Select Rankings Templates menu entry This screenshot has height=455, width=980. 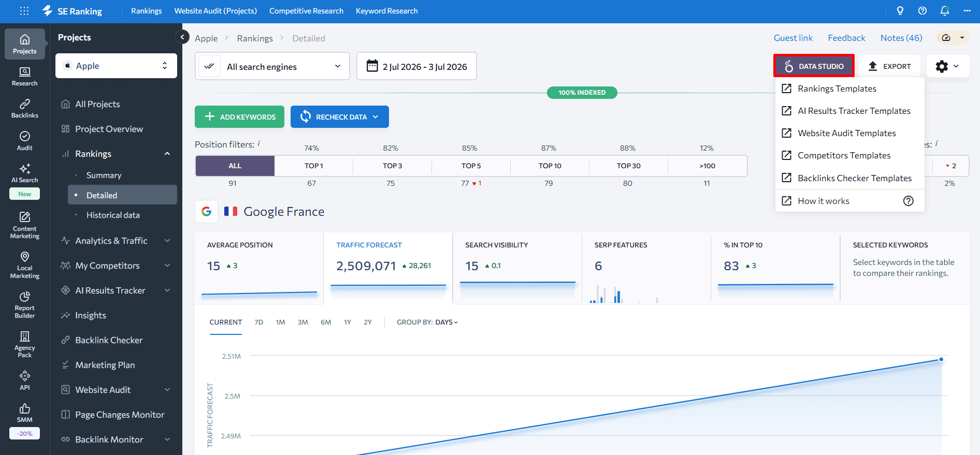[x=849, y=89]
